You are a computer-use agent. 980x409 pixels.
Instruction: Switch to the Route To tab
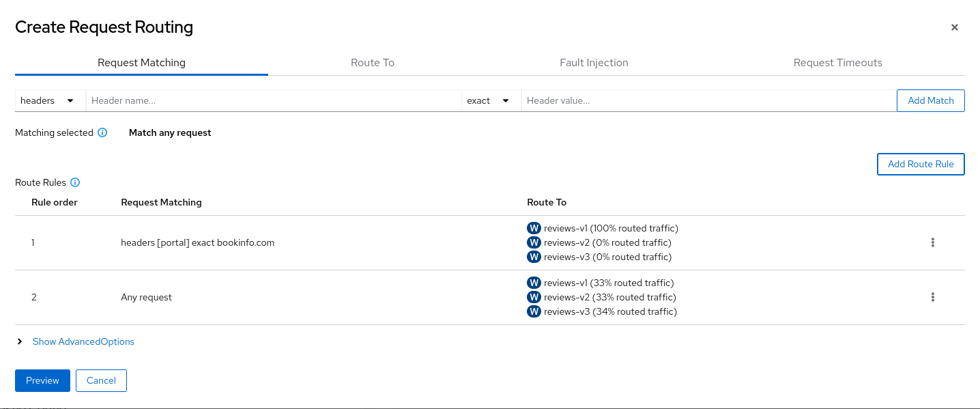[x=372, y=62]
